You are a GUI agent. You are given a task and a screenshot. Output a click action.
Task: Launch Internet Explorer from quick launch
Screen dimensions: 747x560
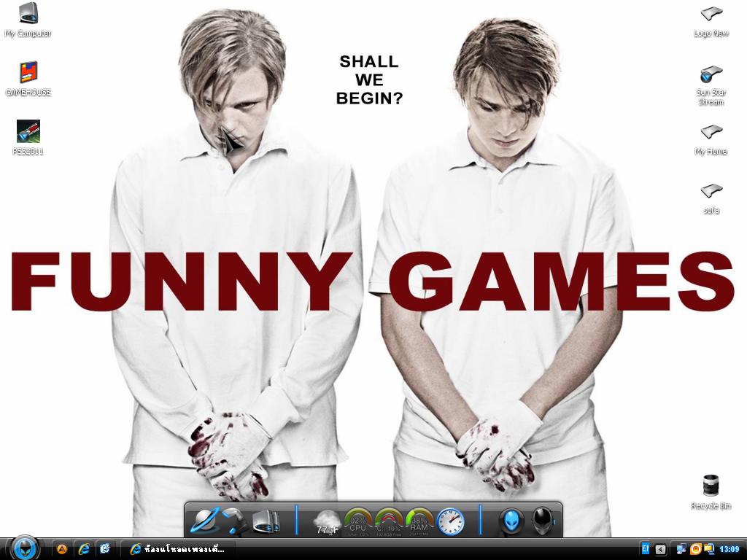pyautogui.click(x=84, y=549)
